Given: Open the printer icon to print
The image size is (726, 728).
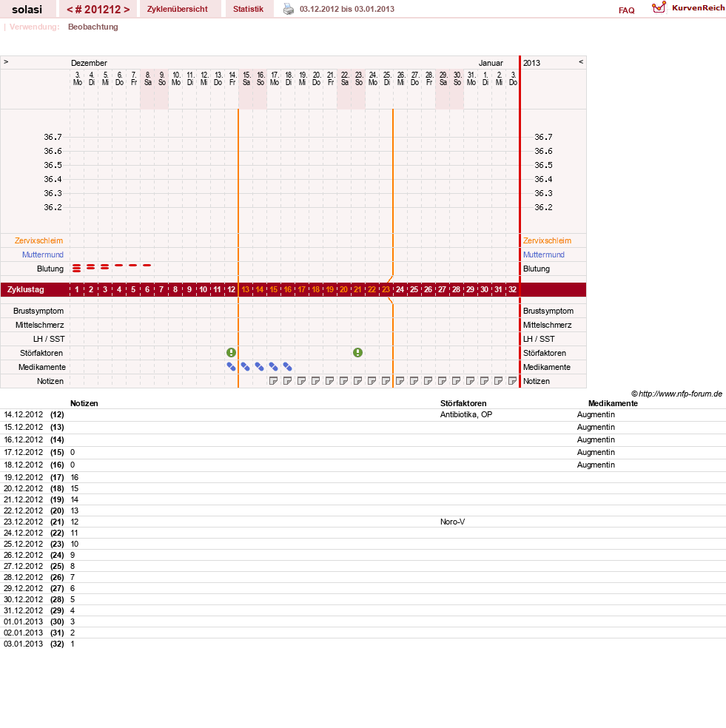Looking at the screenshot, I should (x=289, y=9).
